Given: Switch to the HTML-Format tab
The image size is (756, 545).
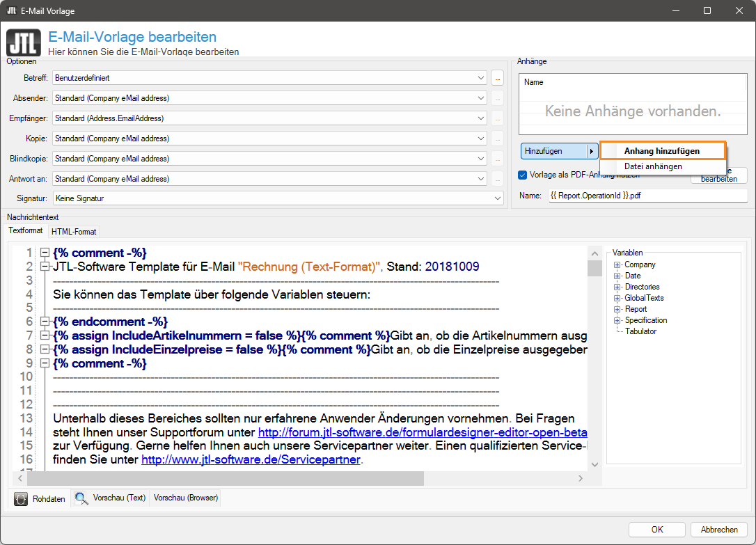Looking at the screenshot, I should [x=74, y=231].
